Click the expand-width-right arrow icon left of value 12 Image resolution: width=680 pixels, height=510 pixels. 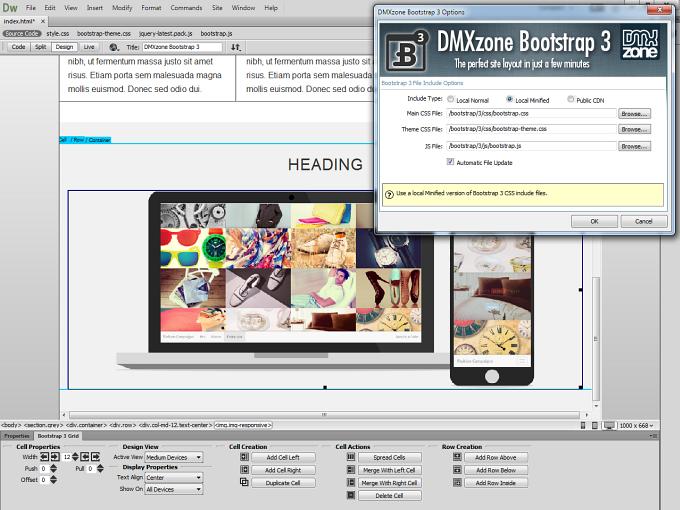point(55,457)
